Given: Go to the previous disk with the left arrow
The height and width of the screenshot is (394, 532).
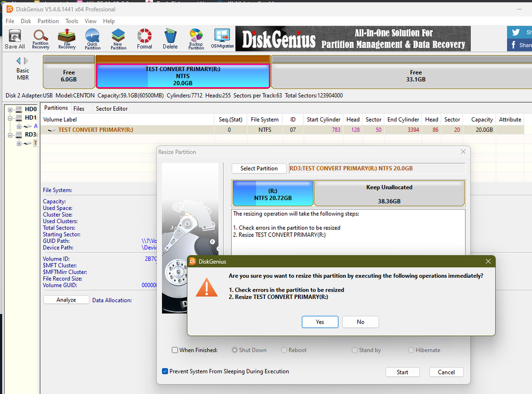Looking at the screenshot, I should click(x=19, y=61).
